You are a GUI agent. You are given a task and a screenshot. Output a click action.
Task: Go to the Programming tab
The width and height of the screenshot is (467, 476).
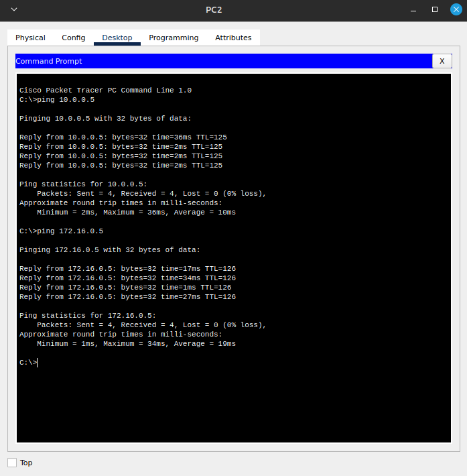(174, 38)
